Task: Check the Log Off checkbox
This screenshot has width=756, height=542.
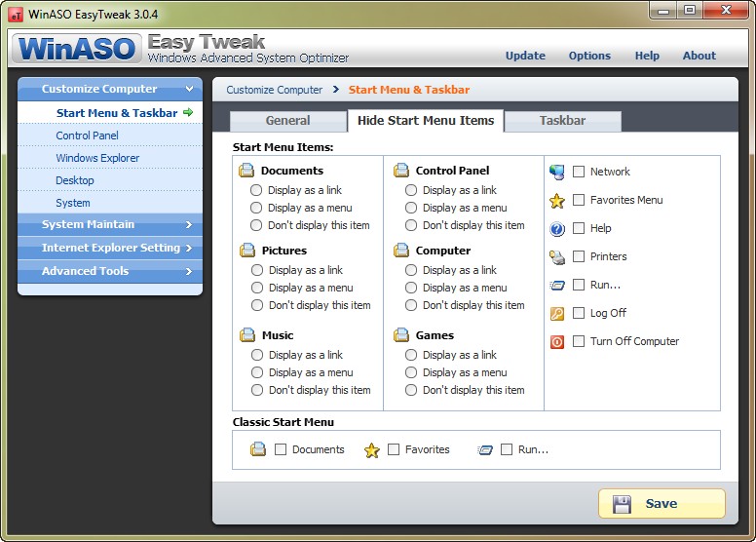Action: pyautogui.click(x=579, y=313)
